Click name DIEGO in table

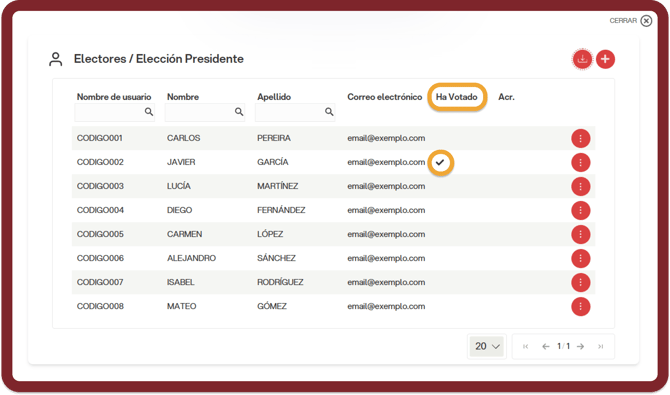click(x=179, y=210)
